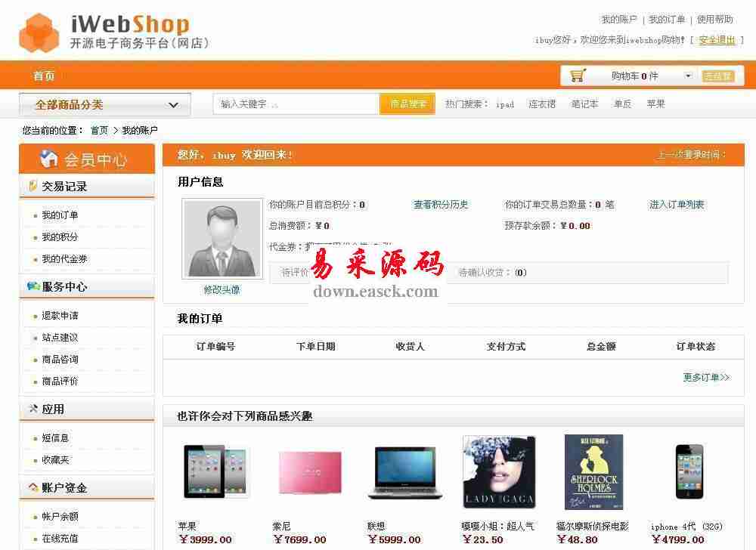
Task: Open 我的积分 in sidebar
Action: point(60,237)
